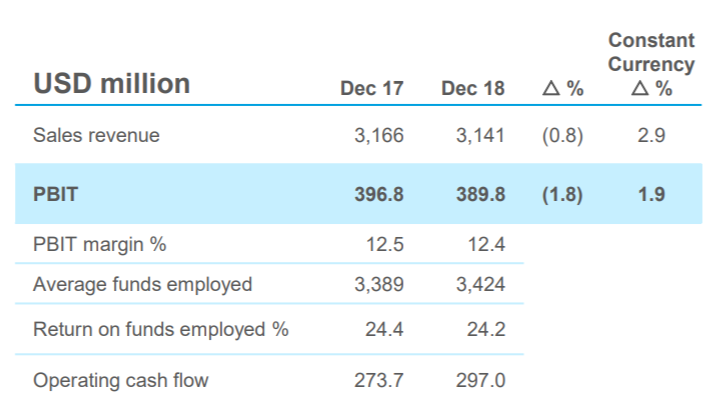Select the Dec 18 column header
This screenshot has width=725, height=398.
point(473,88)
